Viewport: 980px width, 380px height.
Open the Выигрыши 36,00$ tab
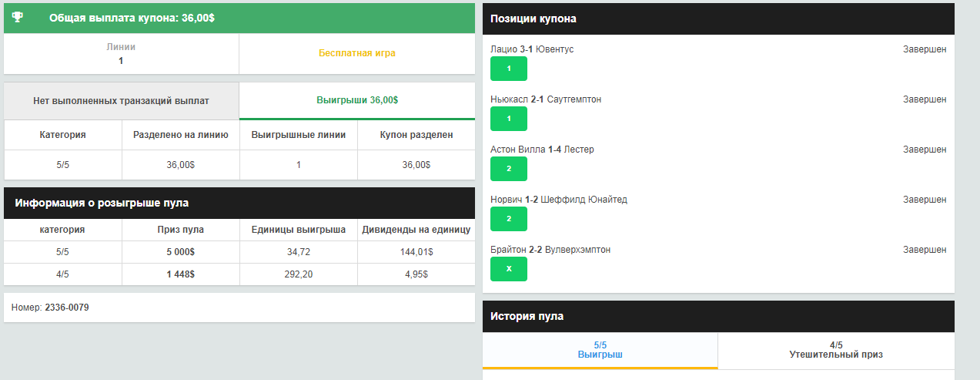click(357, 100)
